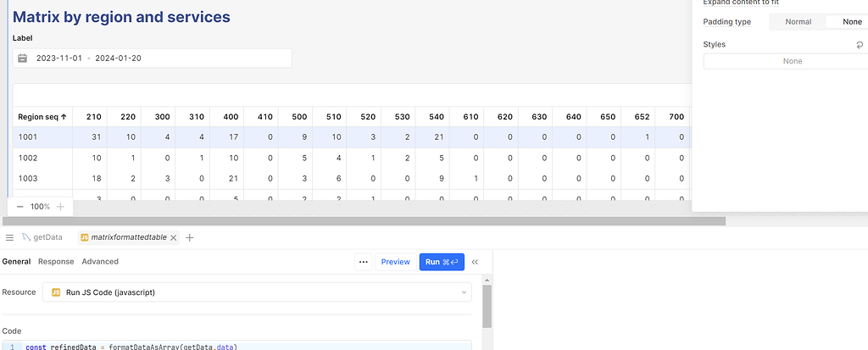This screenshot has height=350, width=868.
Task: Add a new query with plus icon
Action: point(190,238)
